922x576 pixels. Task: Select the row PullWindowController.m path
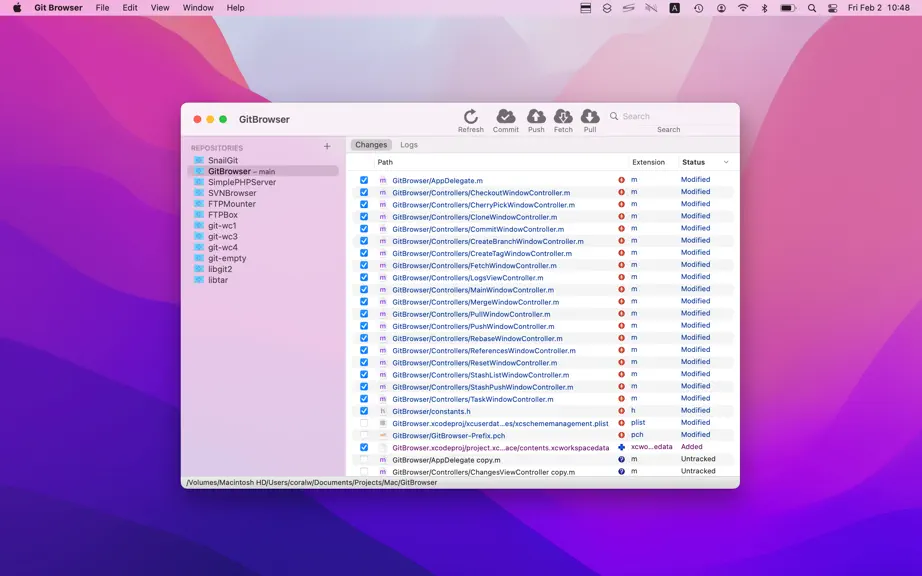[471, 314]
